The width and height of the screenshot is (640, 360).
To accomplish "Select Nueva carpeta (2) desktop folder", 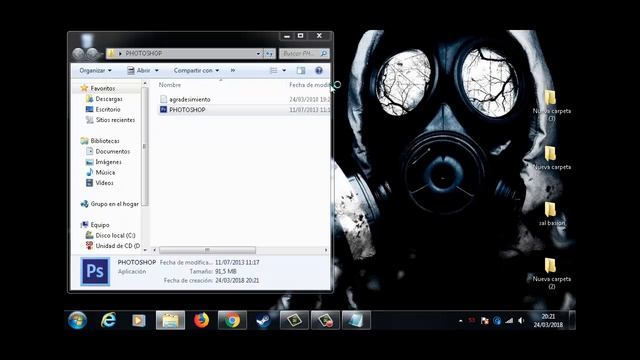I will [x=551, y=273].
